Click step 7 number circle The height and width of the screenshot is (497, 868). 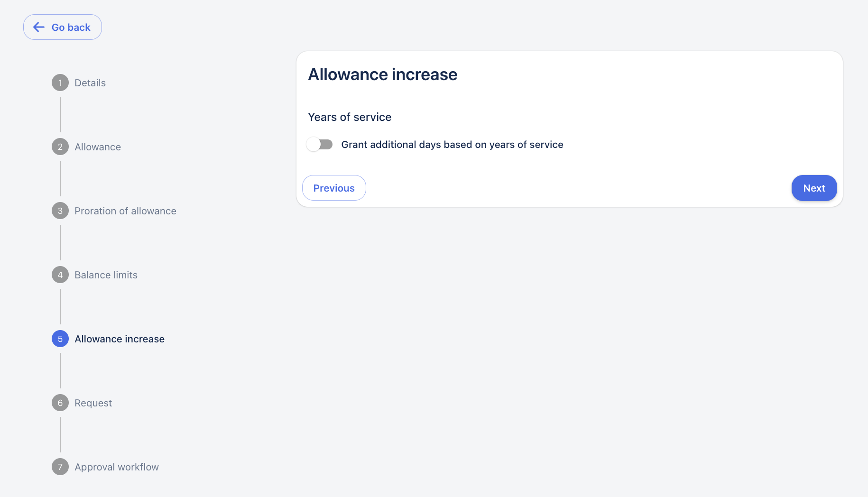[60, 467]
